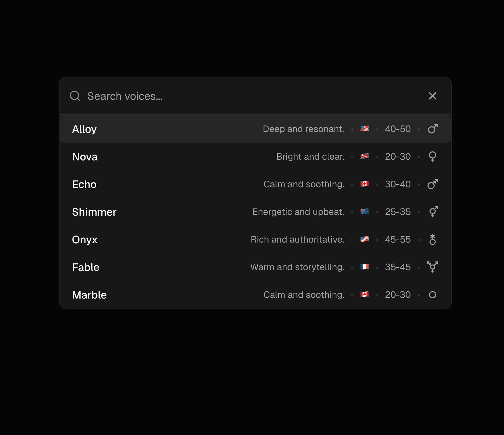Click the male symbol on Alloy row
This screenshot has width=504, height=435.
click(x=433, y=129)
